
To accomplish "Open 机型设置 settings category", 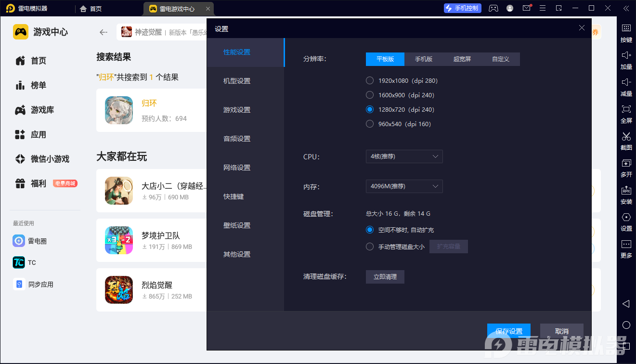I will click(246, 81).
